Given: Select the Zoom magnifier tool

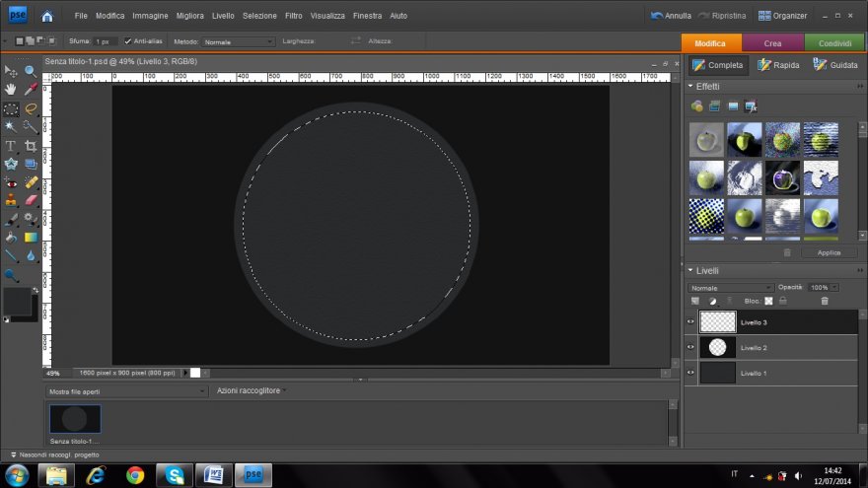Looking at the screenshot, I should [31, 71].
